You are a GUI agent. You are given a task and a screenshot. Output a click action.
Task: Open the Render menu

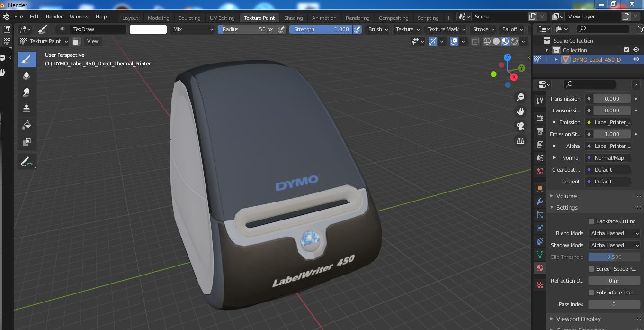click(x=54, y=17)
